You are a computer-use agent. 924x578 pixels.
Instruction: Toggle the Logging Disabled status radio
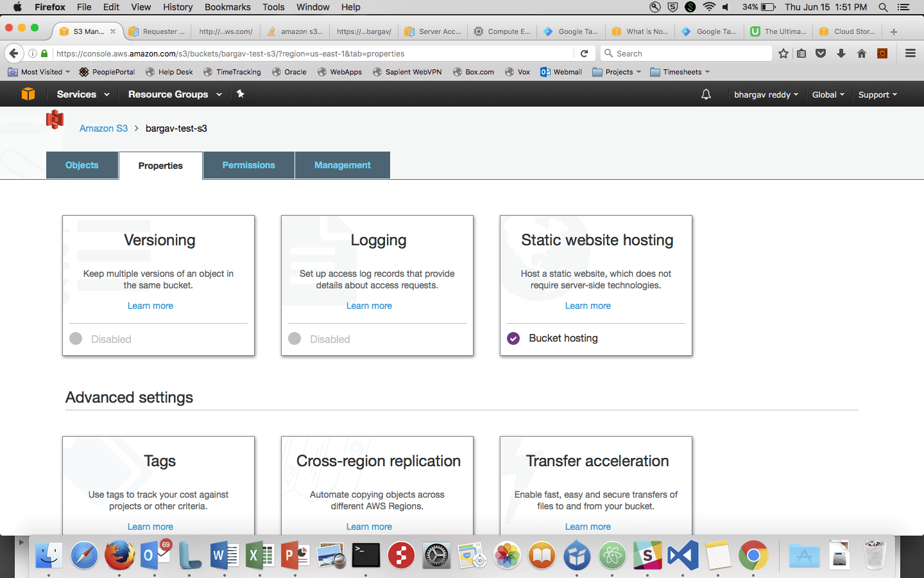pyautogui.click(x=295, y=338)
